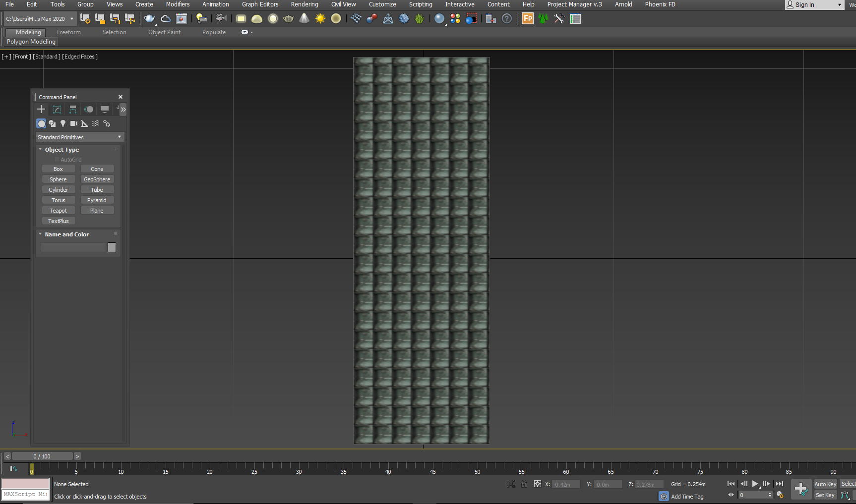Viewport: 856px width, 504px height.
Task: Open the Phoenix FD toolbar icon
Action: click(x=660, y=4)
